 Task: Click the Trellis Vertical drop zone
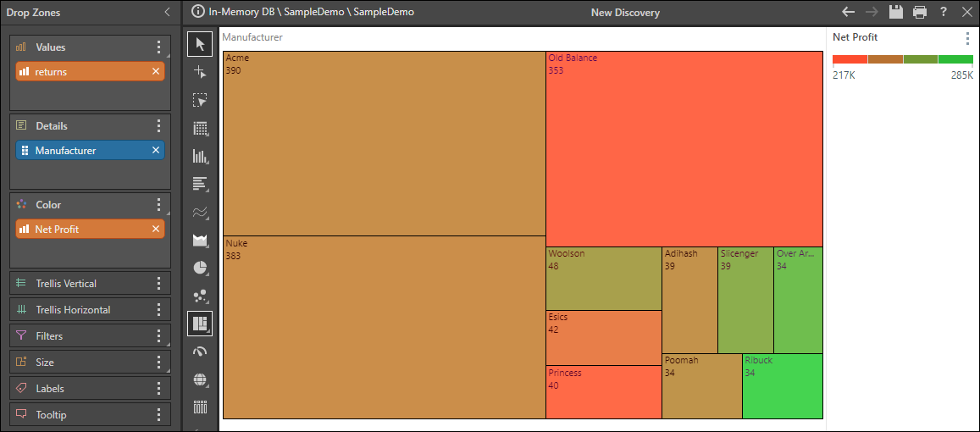point(90,283)
